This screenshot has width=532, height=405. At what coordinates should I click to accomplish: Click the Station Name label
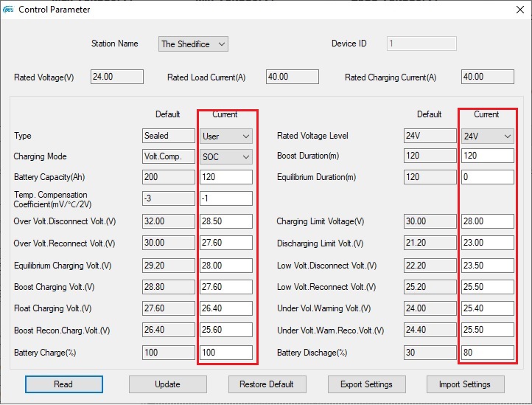tap(115, 44)
